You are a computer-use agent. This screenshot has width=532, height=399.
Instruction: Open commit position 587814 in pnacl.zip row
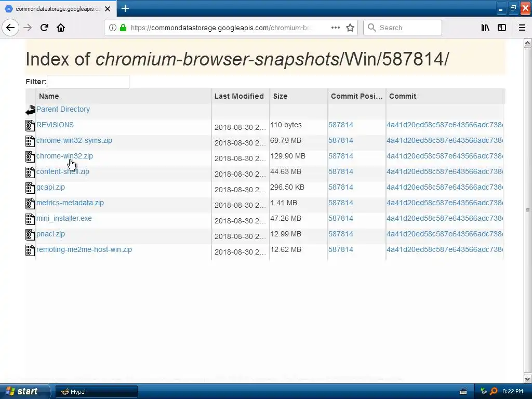[x=341, y=234]
